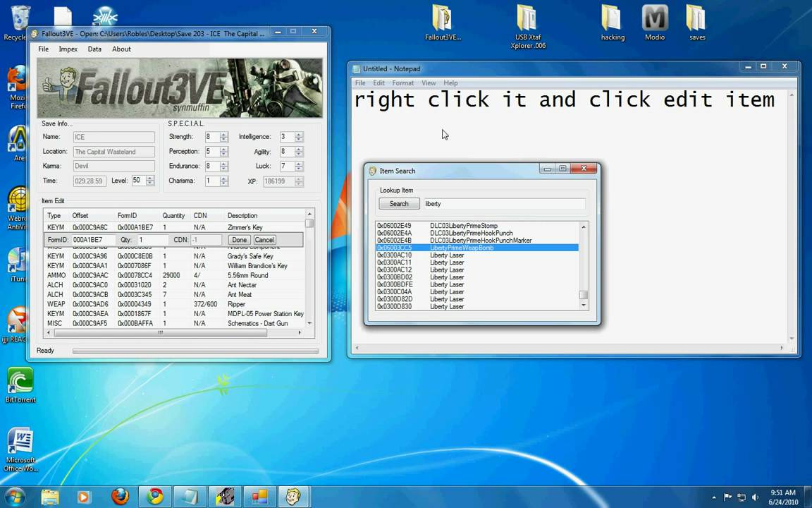This screenshot has height=508, width=812.
Task: Open the File menu in Fallout3VE
Action: click(44, 49)
